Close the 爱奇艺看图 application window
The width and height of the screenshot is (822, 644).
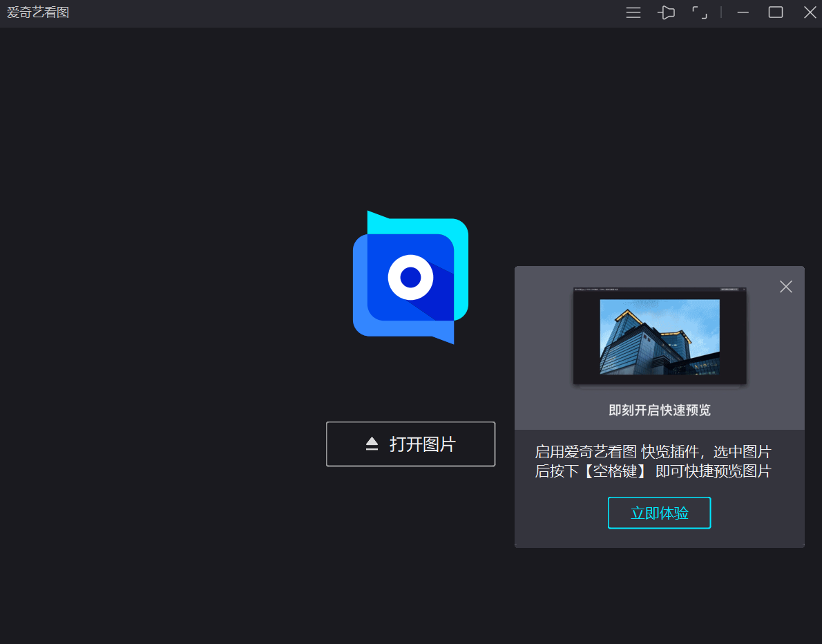810,12
